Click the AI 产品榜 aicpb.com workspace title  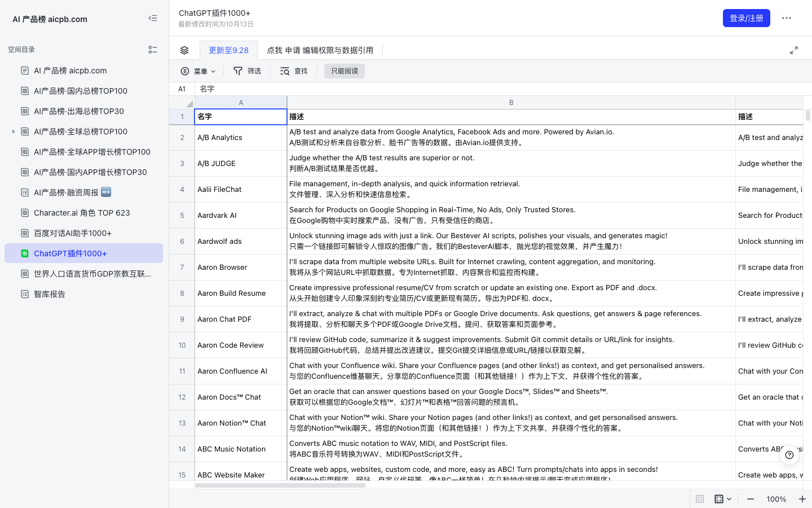[50, 19]
